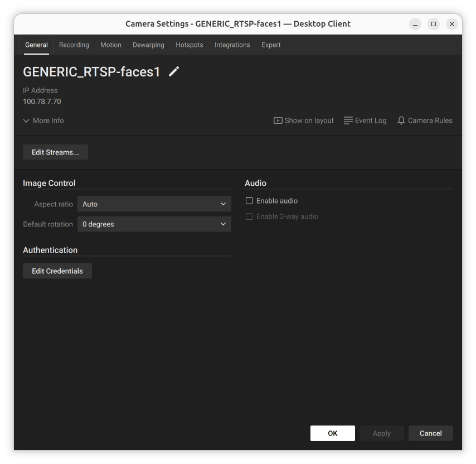
Task: Open the Aspect ratio dropdown
Action: coord(154,204)
